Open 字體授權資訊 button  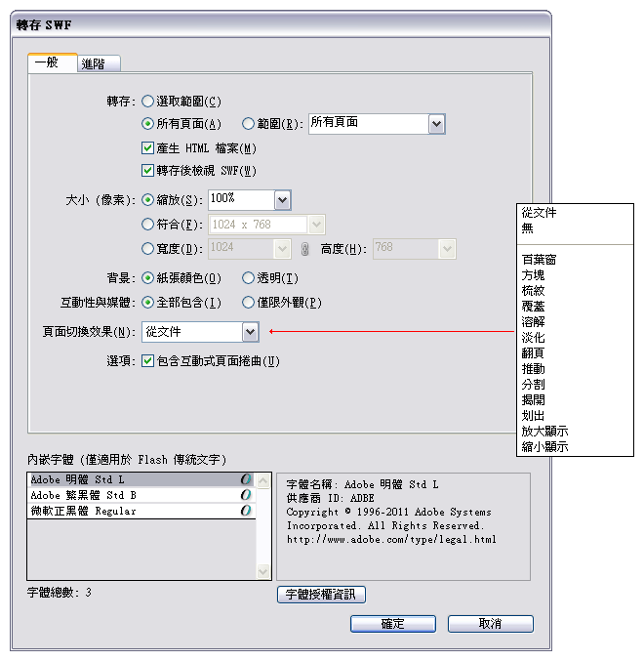tap(321, 595)
